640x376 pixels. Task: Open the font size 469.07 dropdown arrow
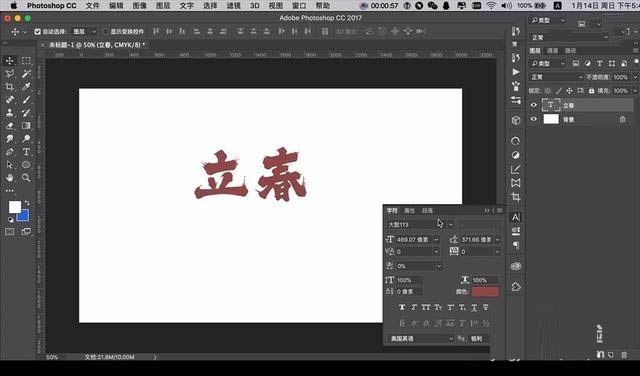coord(436,240)
